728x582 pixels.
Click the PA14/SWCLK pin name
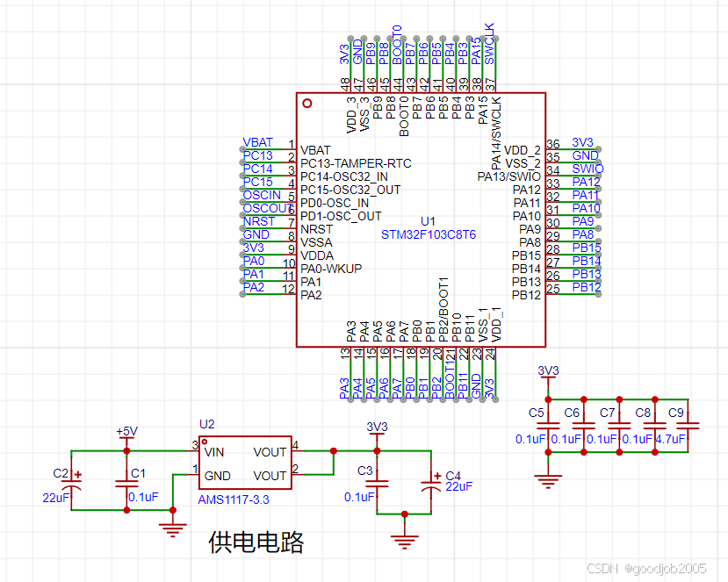click(496, 133)
